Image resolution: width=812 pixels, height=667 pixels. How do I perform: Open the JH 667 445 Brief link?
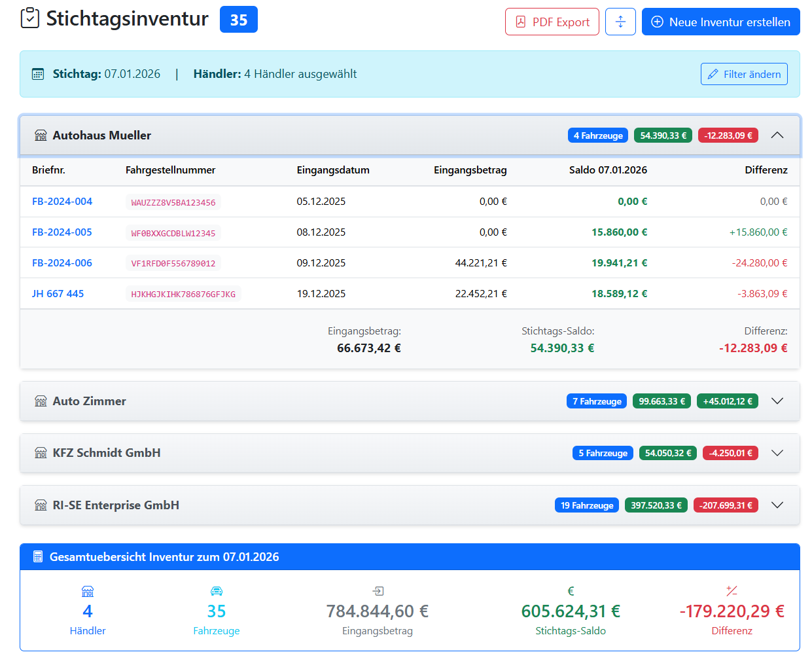point(58,294)
